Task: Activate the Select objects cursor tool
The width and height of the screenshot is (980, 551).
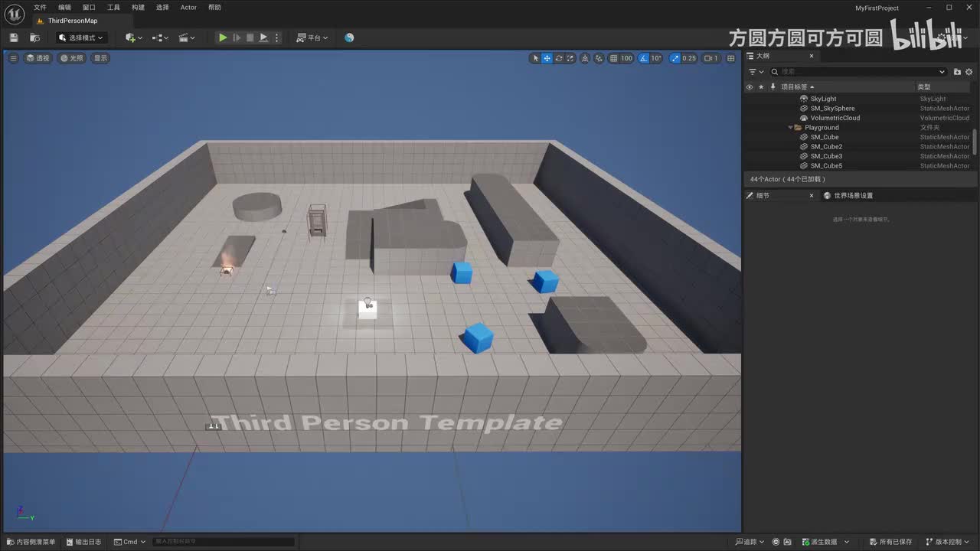Action: coord(535,58)
